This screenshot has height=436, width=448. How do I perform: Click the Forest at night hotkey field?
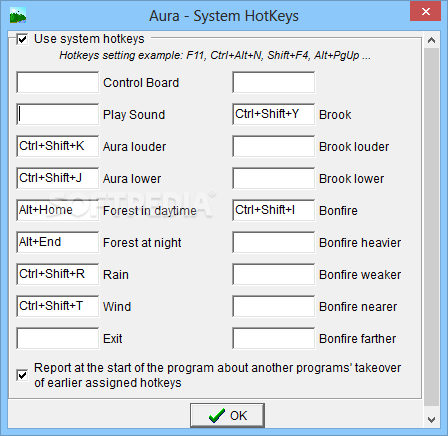click(58, 242)
